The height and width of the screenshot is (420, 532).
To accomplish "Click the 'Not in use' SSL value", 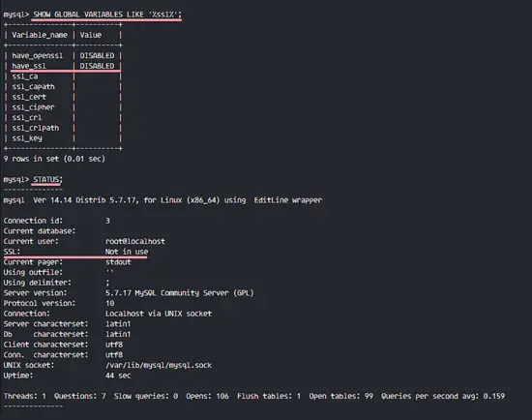I will [x=127, y=252].
